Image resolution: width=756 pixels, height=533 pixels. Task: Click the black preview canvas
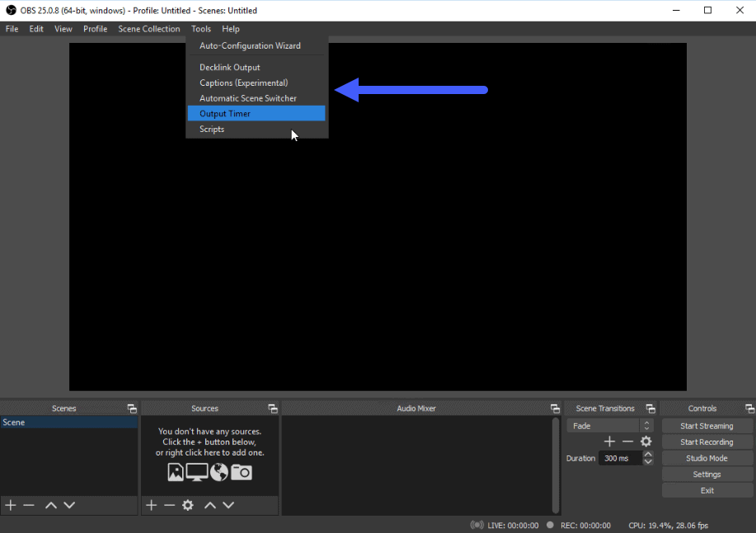coord(378,216)
